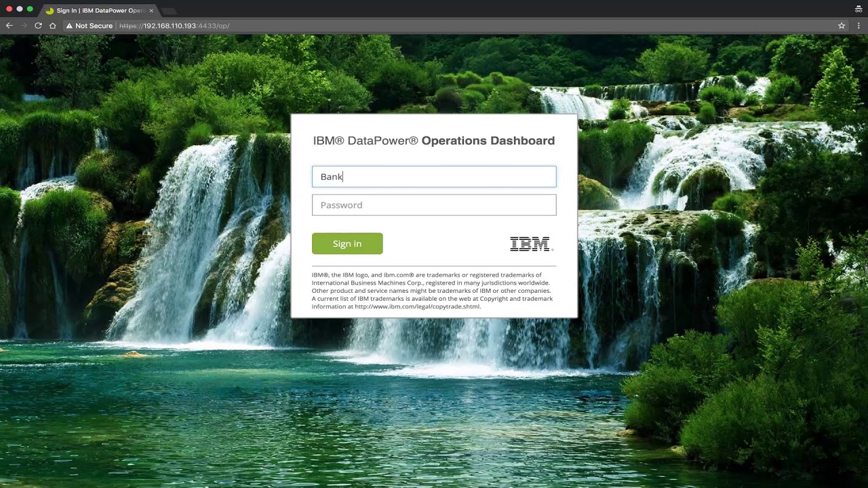Viewport: 868px width, 488px height.
Task: Open the browser home page
Action: point(52,26)
